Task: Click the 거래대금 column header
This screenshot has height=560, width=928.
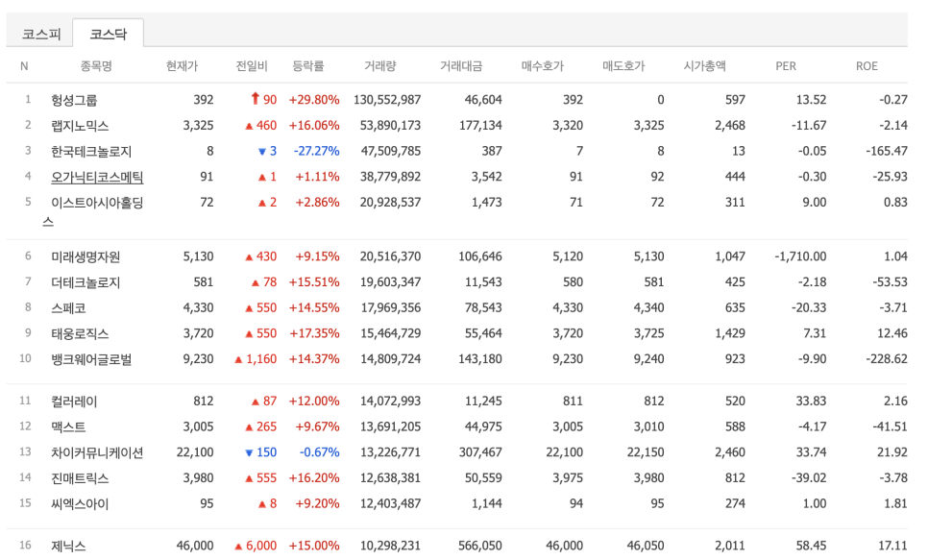Action: [461, 66]
